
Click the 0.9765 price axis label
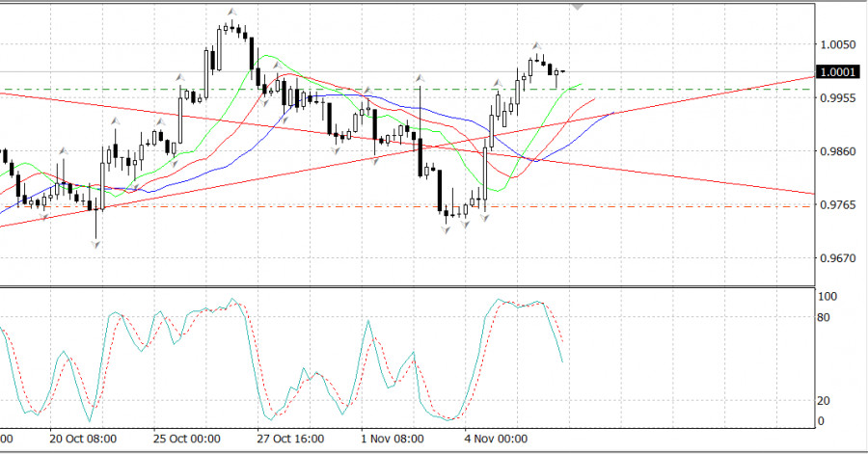click(838, 204)
